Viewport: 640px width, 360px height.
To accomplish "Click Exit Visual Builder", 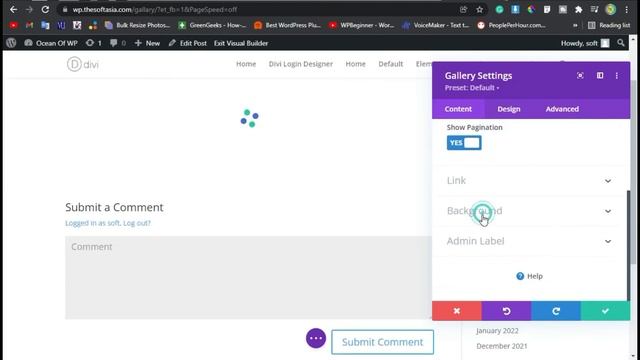I will (241, 43).
